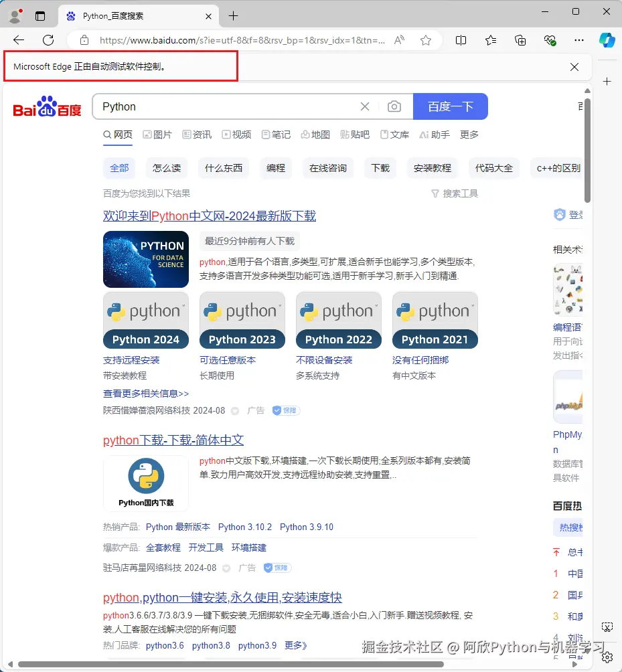This screenshot has width=622, height=672.
Task: Reload the page with the refresh icon
Action: point(48,40)
